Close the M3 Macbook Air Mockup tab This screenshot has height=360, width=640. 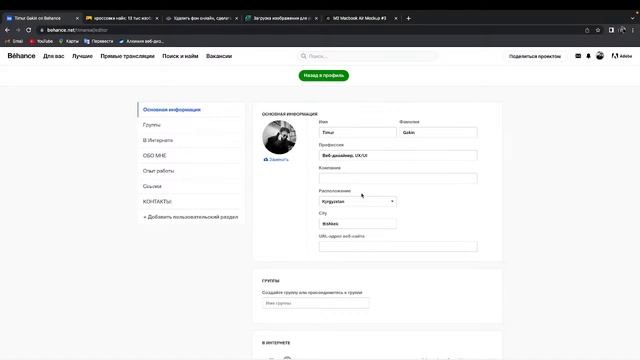point(396,18)
